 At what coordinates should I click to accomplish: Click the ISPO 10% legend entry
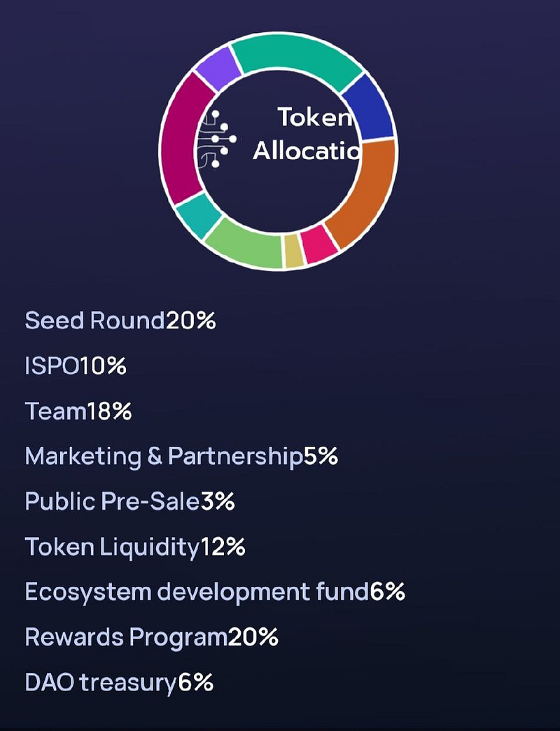point(76,366)
